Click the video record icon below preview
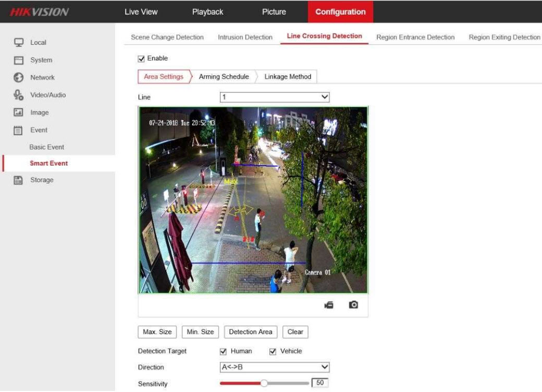 (329, 305)
